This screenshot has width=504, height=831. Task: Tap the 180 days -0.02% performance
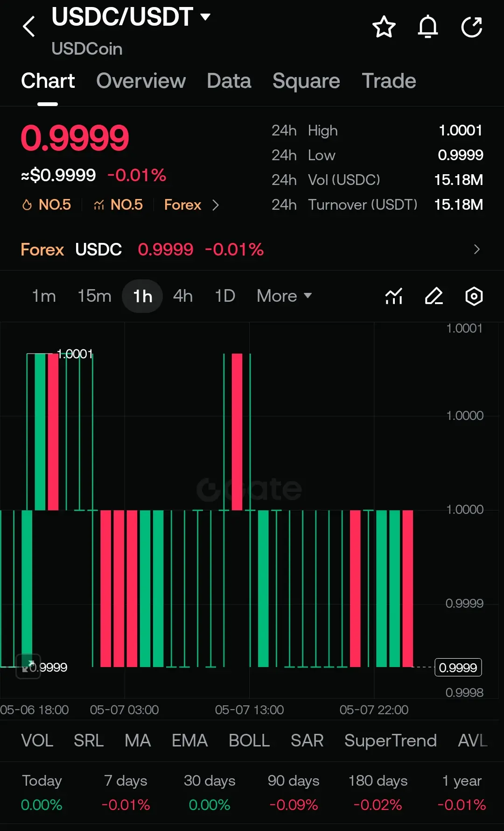pyautogui.click(x=378, y=793)
